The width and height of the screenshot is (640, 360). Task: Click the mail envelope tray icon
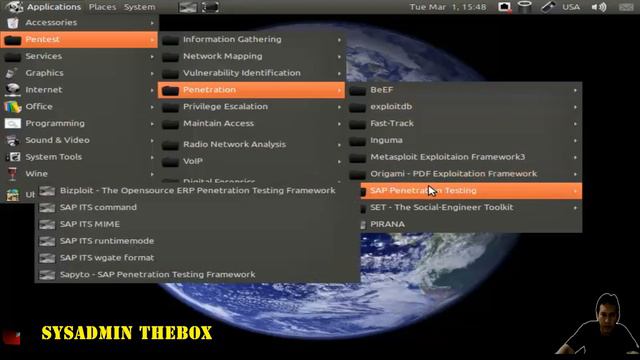point(626,7)
